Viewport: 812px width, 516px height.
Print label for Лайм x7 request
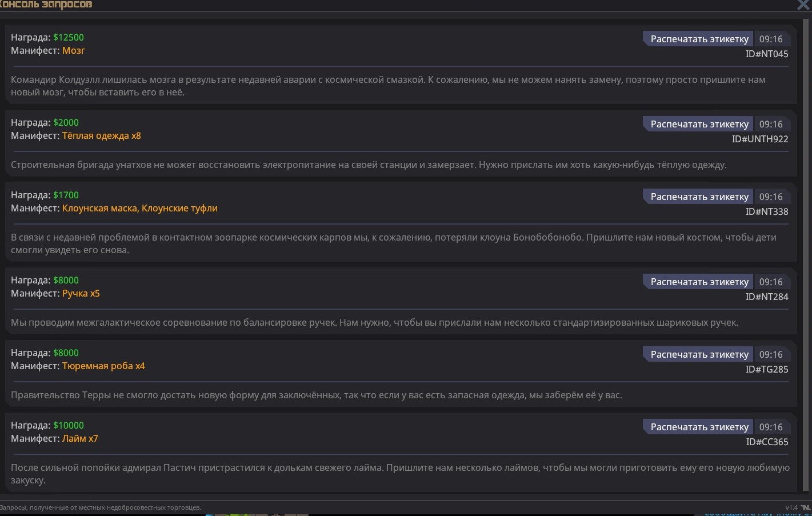(x=699, y=427)
